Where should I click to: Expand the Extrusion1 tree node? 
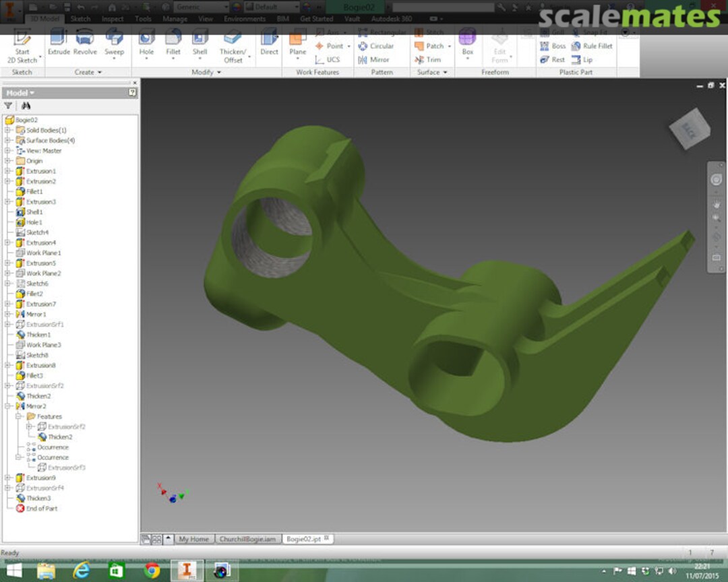[8, 171]
